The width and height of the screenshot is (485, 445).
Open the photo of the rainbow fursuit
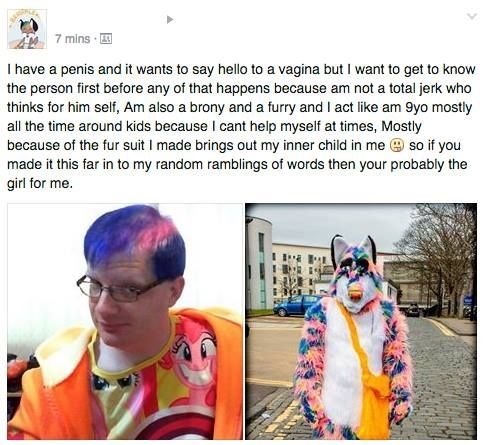(361, 321)
